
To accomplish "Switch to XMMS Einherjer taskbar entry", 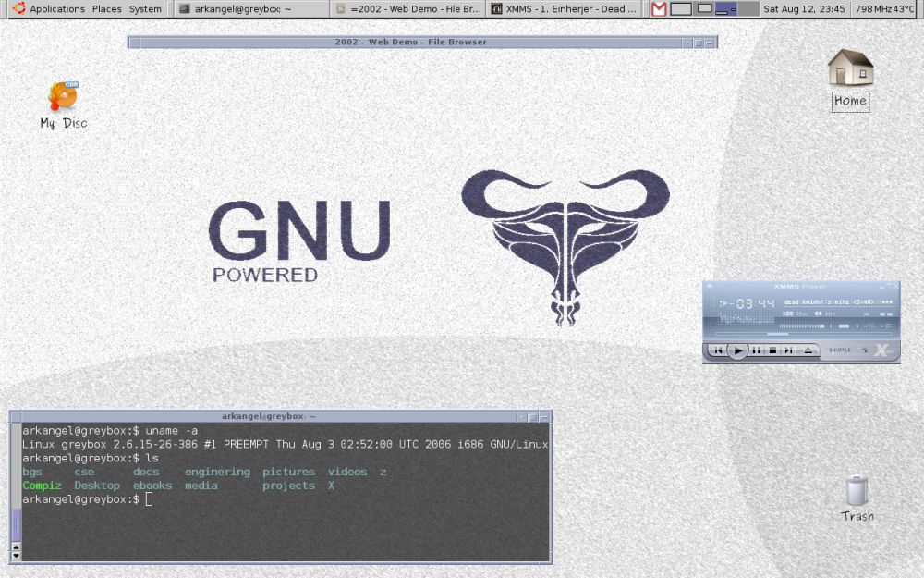I will (x=565, y=9).
